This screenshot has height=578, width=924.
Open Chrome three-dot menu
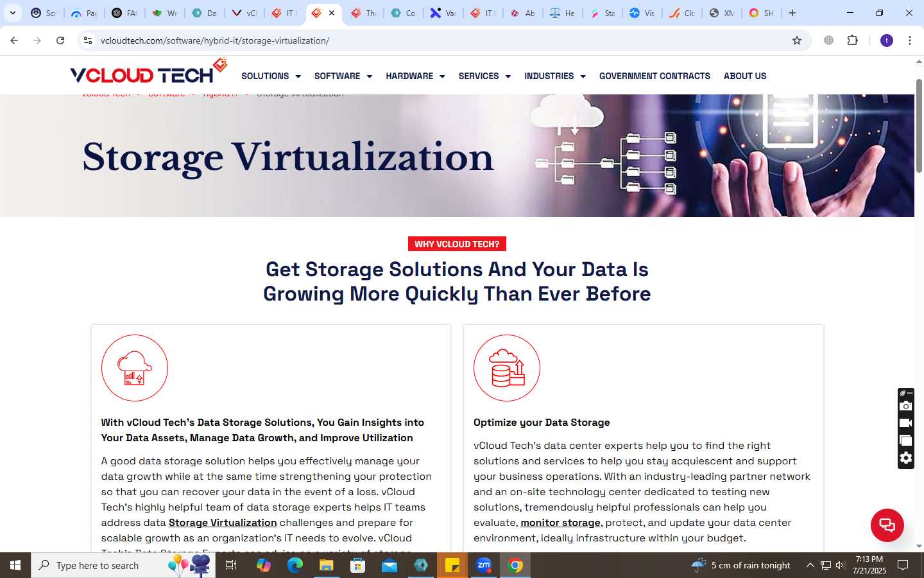point(910,40)
